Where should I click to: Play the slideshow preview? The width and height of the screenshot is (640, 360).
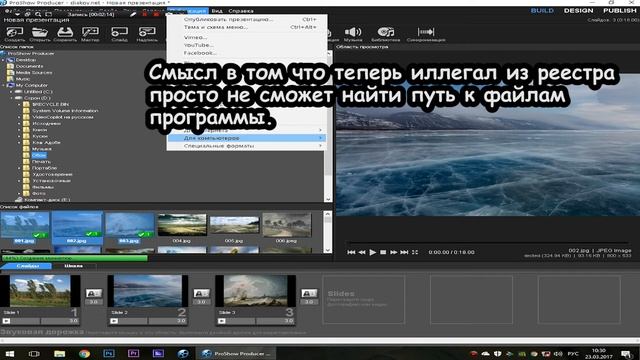click(373, 252)
